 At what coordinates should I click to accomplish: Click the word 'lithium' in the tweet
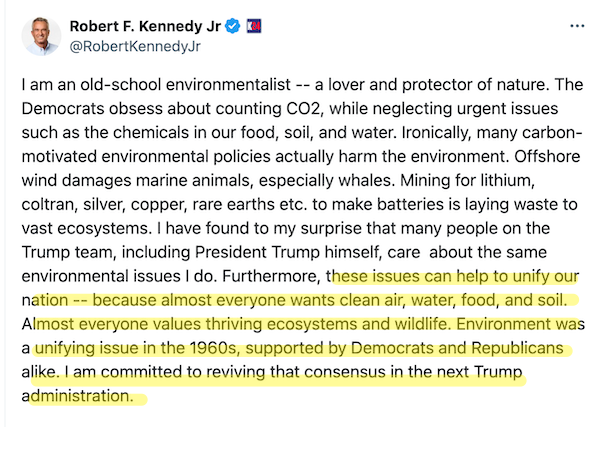(507, 180)
